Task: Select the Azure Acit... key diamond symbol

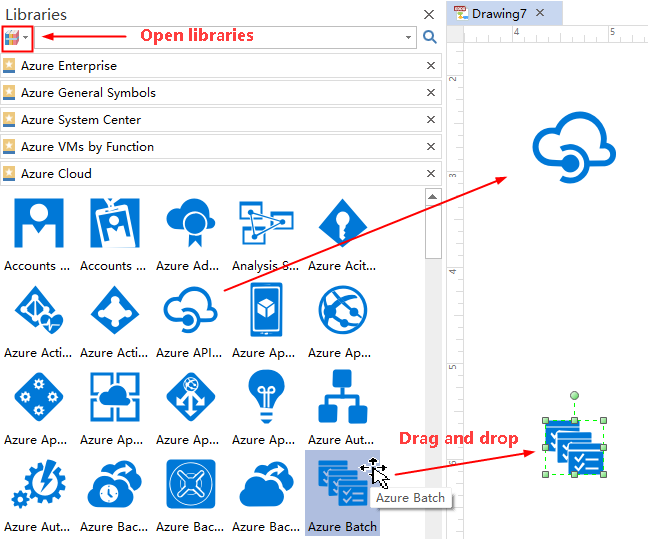Action: coord(343,223)
